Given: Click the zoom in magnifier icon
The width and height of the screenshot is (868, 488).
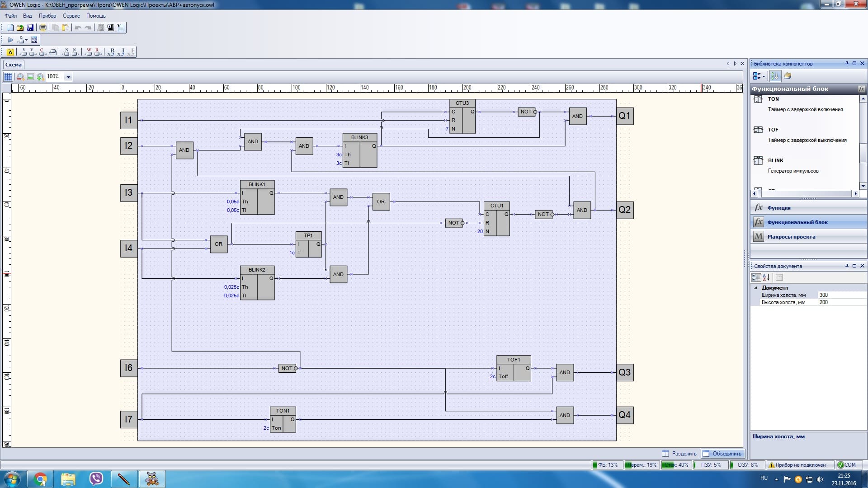Looking at the screenshot, I should pos(40,77).
